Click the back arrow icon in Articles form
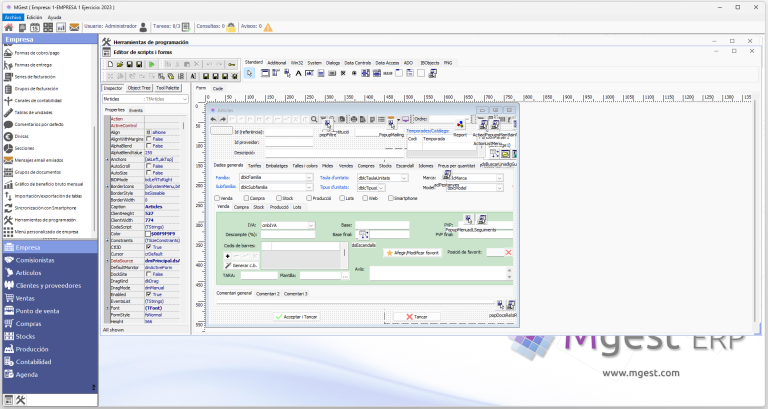The width and height of the screenshot is (768, 409). point(214,119)
